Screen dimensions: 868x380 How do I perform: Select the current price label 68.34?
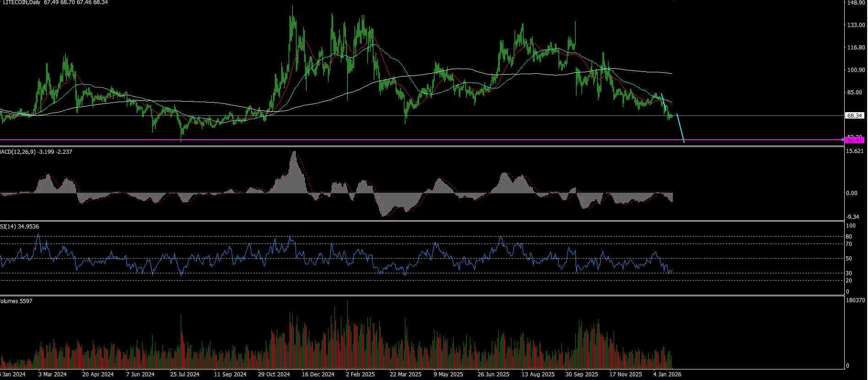click(855, 116)
